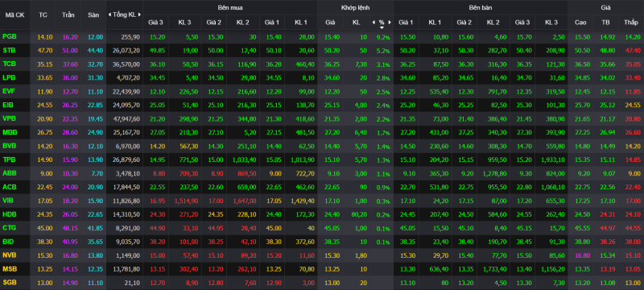Open the MBB stock ticker
The height and width of the screenshot is (290, 644).
click(10, 132)
